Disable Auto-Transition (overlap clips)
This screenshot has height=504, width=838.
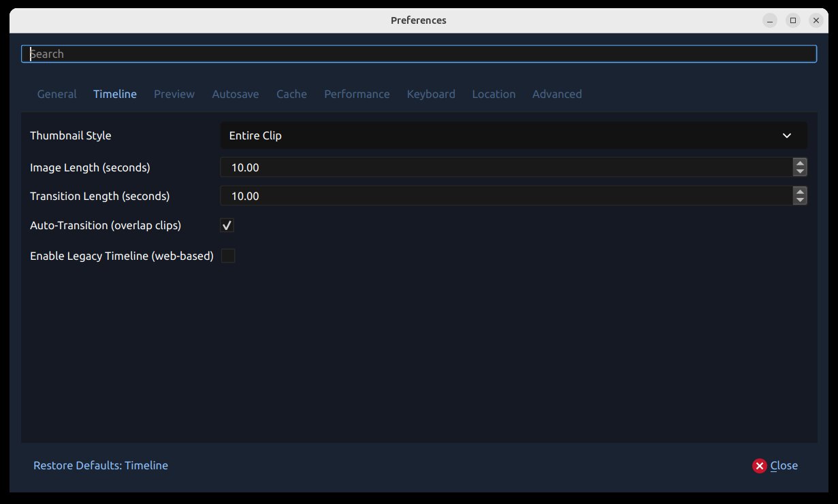point(227,225)
